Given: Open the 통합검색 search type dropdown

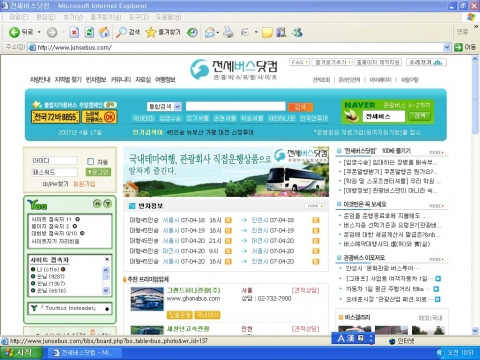Looking at the screenshot, I should [x=177, y=107].
